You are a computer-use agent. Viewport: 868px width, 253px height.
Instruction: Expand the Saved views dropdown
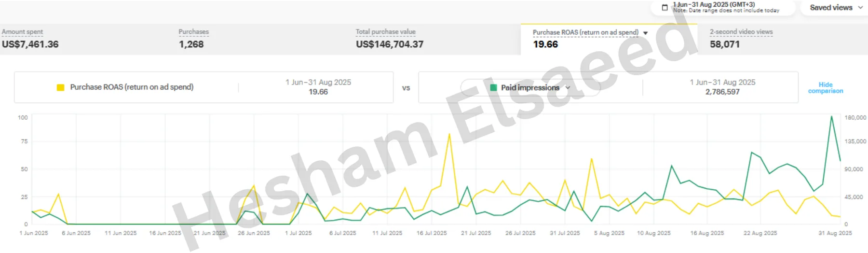pos(836,7)
